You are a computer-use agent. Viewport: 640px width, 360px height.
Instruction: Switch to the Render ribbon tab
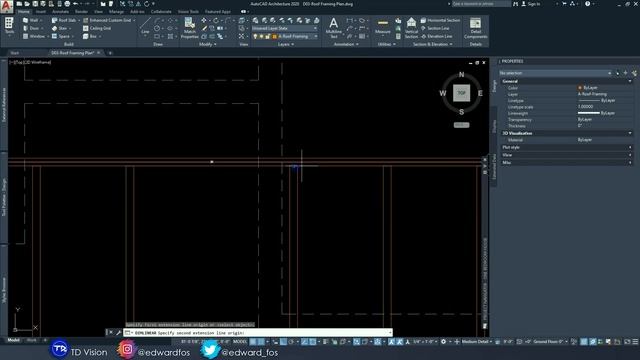click(81, 11)
